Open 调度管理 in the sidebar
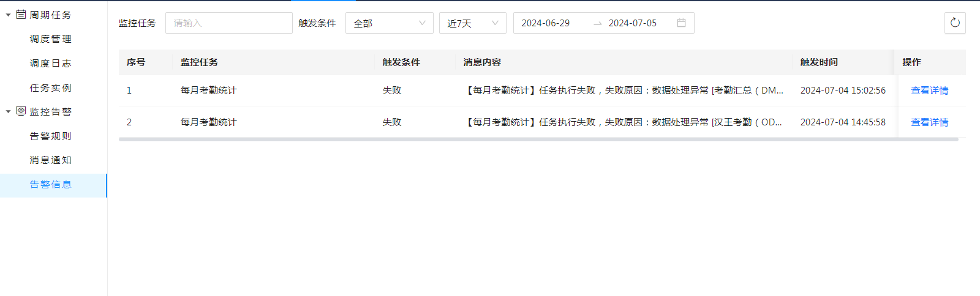The image size is (980, 296). (51, 39)
